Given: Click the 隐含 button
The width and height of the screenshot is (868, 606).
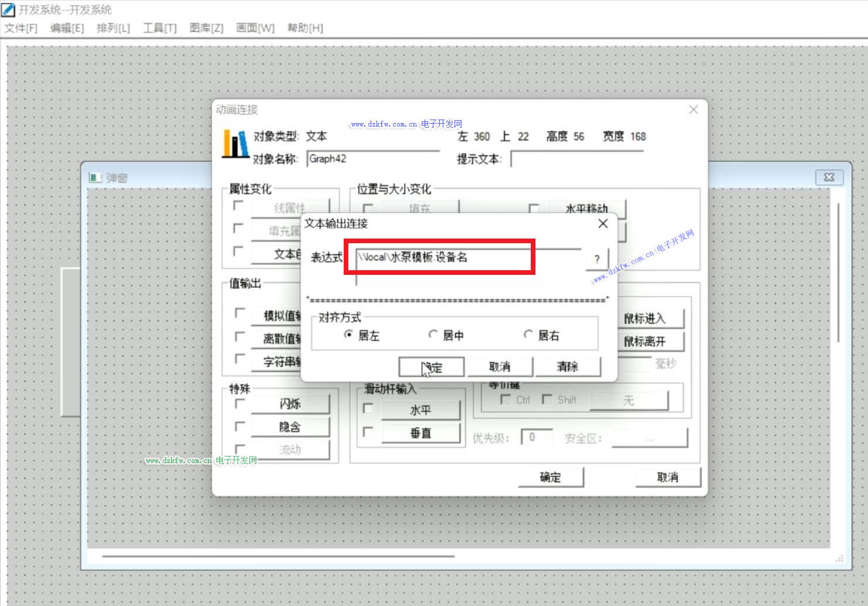Looking at the screenshot, I should [x=290, y=427].
